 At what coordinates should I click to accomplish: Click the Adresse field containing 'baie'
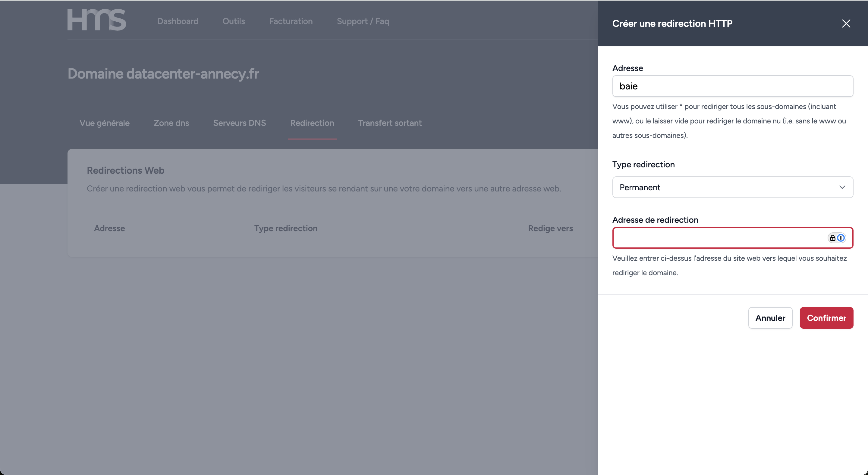coord(733,86)
